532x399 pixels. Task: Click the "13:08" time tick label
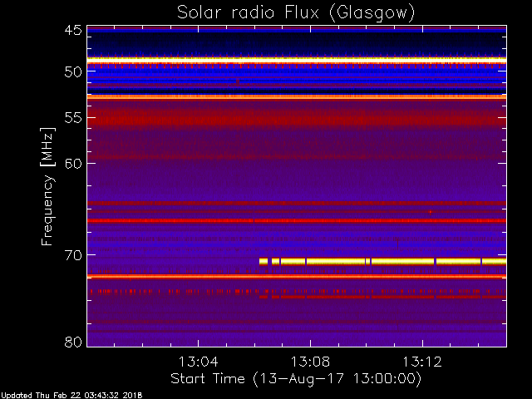click(x=310, y=362)
